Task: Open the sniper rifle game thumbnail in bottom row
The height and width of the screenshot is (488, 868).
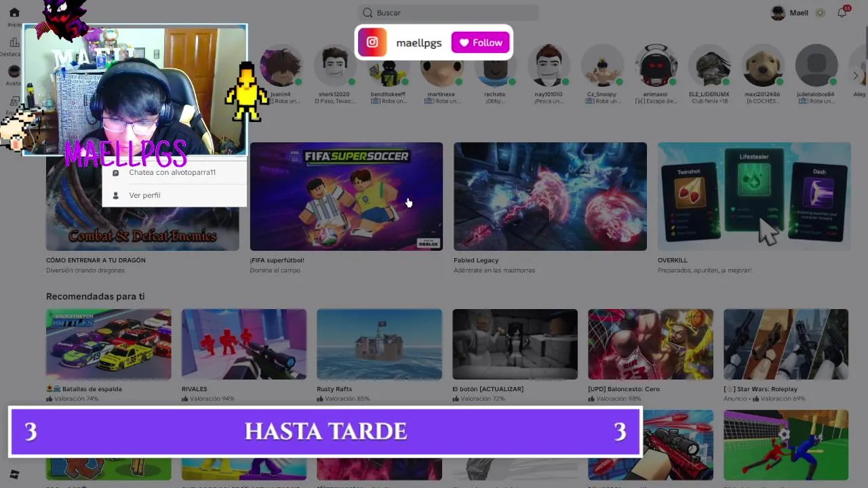Action: (678, 445)
